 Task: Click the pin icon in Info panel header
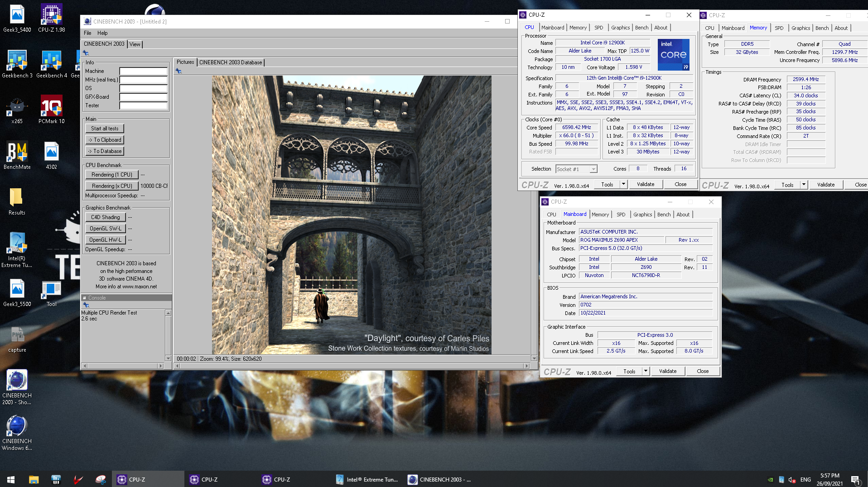click(86, 53)
